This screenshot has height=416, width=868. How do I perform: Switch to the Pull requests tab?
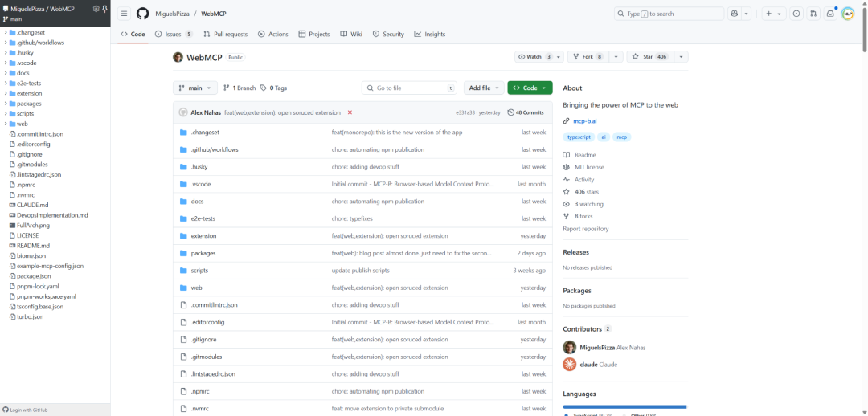click(225, 35)
